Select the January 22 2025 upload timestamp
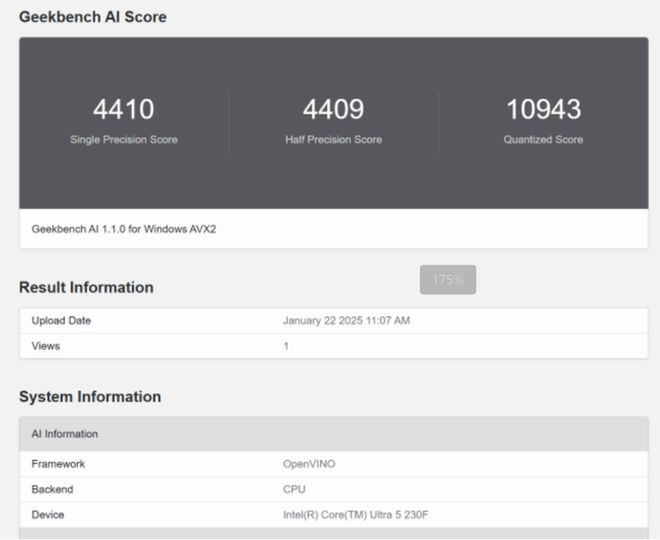This screenshot has height=540, width=660. click(346, 321)
